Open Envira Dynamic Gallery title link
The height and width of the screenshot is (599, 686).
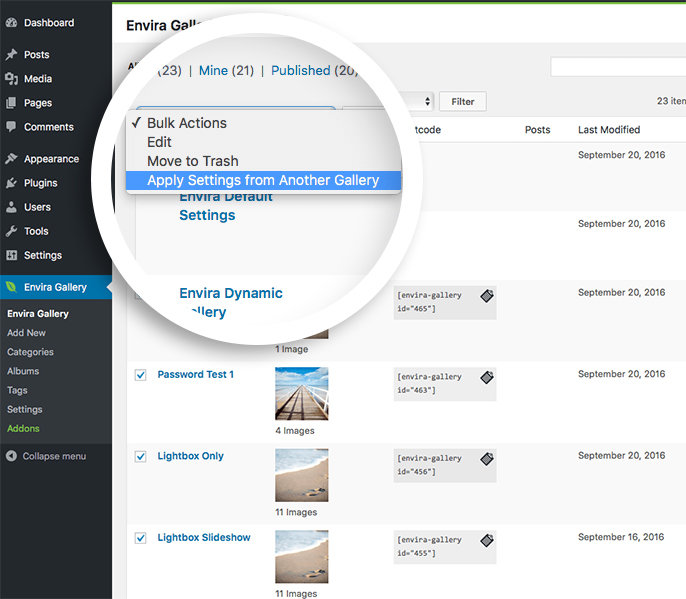(x=231, y=302)
